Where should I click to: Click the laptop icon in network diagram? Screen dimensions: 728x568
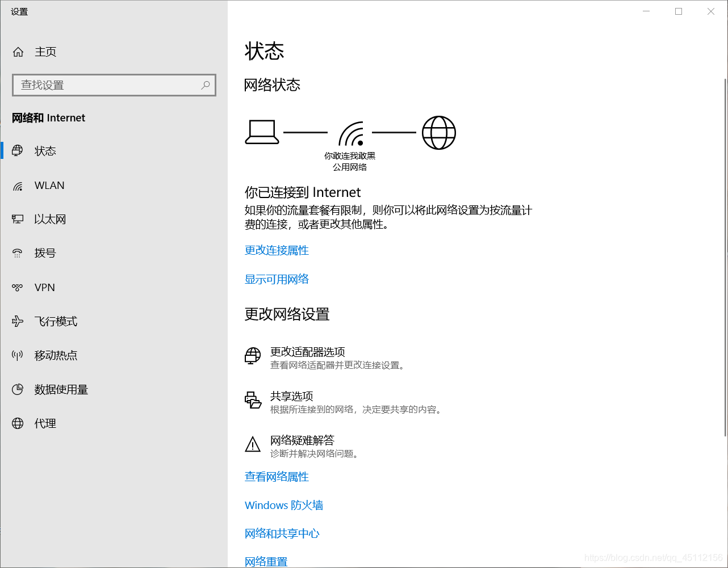pos(262,132)
